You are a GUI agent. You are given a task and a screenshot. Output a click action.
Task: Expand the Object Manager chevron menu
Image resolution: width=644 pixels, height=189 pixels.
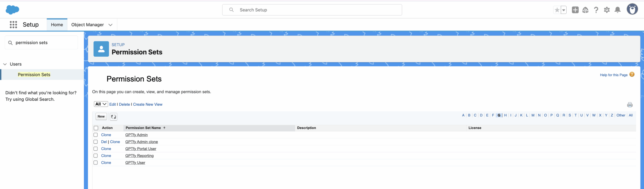(110, 25)
